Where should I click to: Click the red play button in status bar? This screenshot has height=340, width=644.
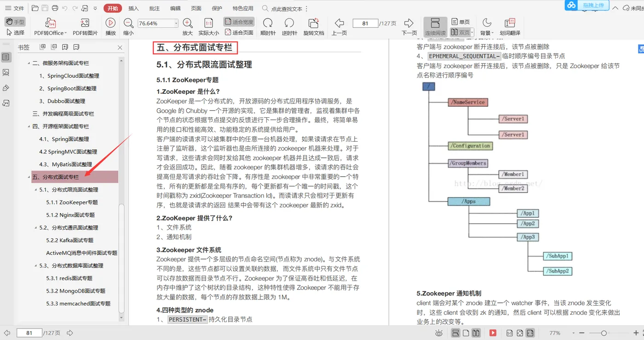point(493,333)
